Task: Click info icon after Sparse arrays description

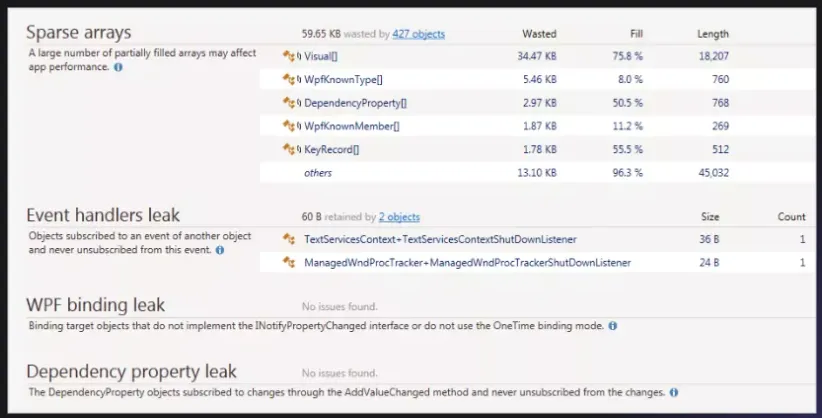Action: point(119,67)
